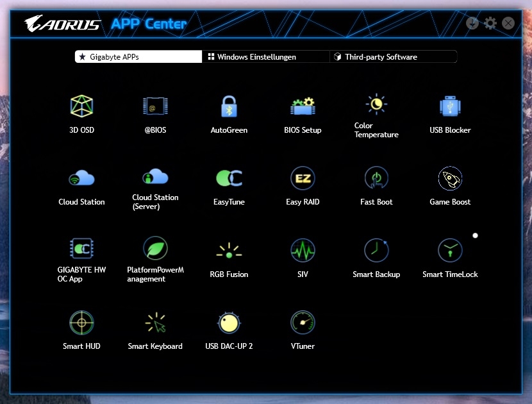Open PlatformPowerManagement leaf icon

(x=155, y=248)
